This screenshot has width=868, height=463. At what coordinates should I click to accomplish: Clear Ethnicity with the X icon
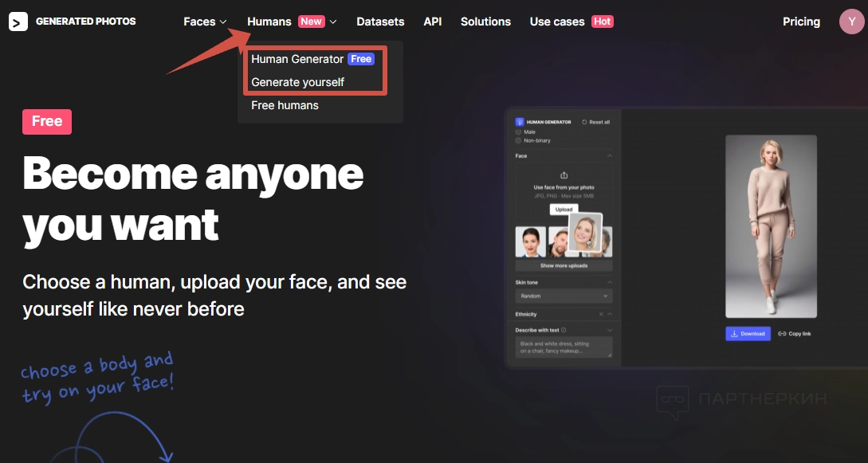[x=601, y=314]
